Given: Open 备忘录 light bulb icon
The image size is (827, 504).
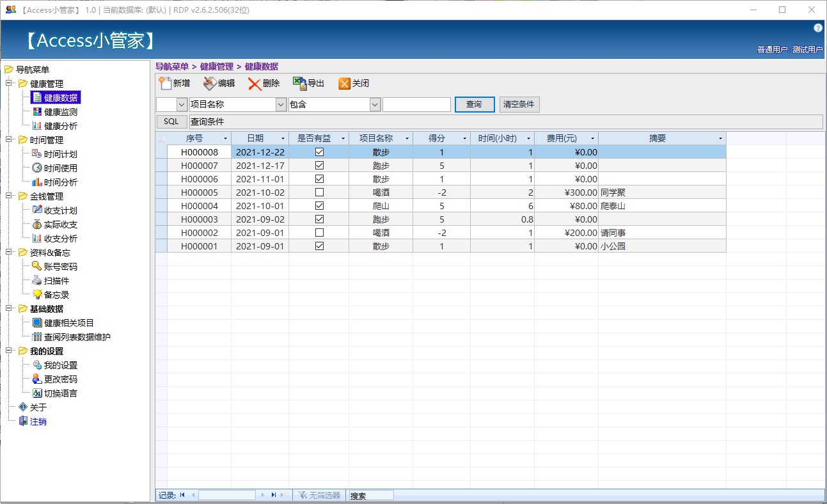Looking at the screenshot, I should click(37, 295).
